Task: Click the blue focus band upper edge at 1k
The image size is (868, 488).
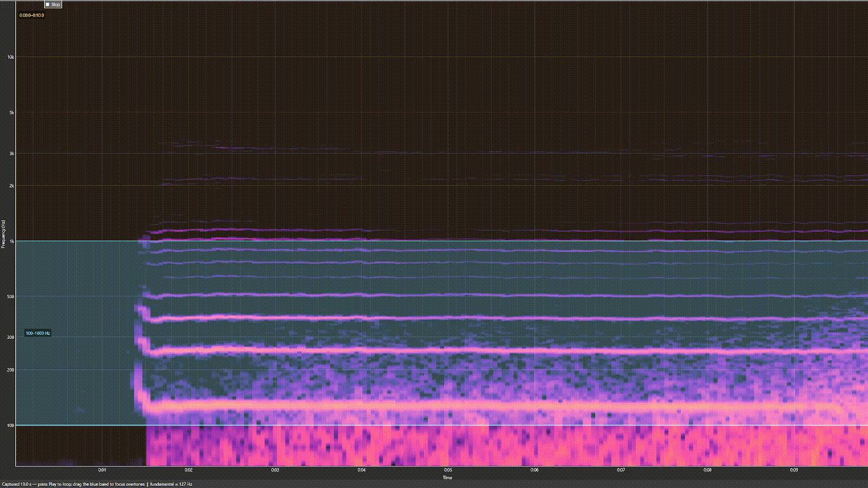Action: pos(441,241)
